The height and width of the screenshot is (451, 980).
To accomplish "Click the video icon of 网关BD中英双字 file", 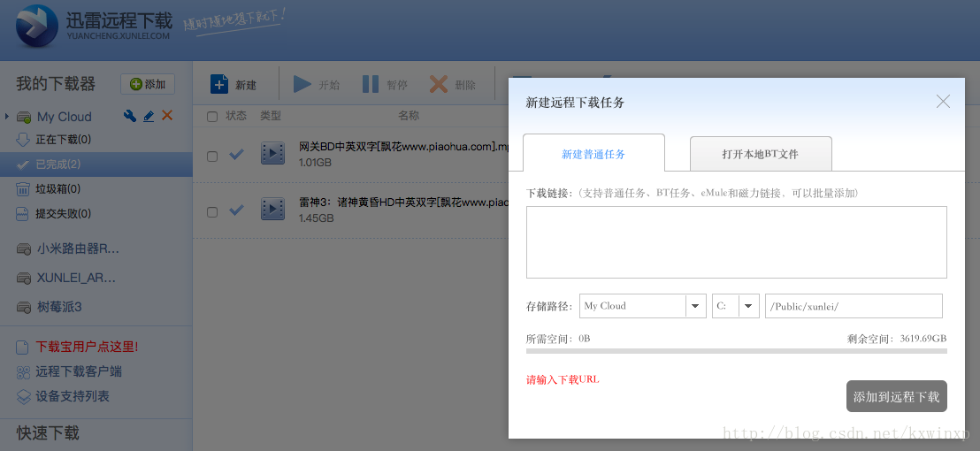I will (x=272, y=153).
